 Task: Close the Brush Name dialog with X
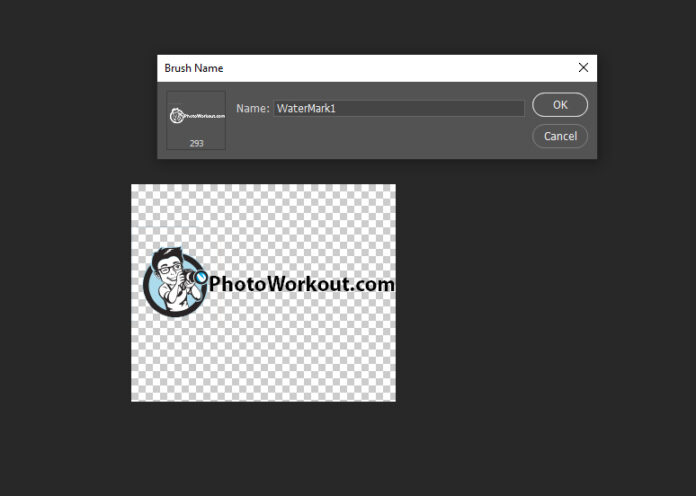pos(583,67)
